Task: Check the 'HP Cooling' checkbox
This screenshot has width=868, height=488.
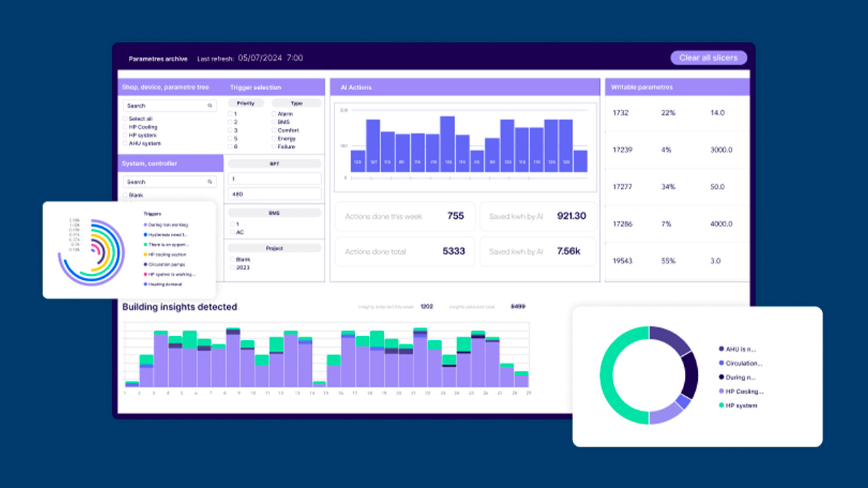Action: tap(125, 127)
